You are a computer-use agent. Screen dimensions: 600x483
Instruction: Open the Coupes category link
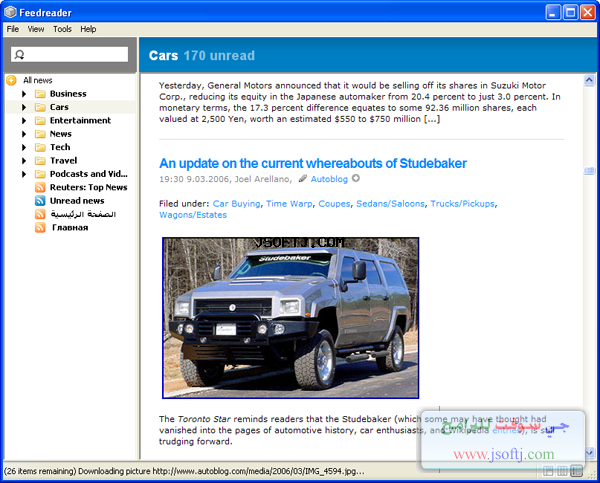click(334, 204)
